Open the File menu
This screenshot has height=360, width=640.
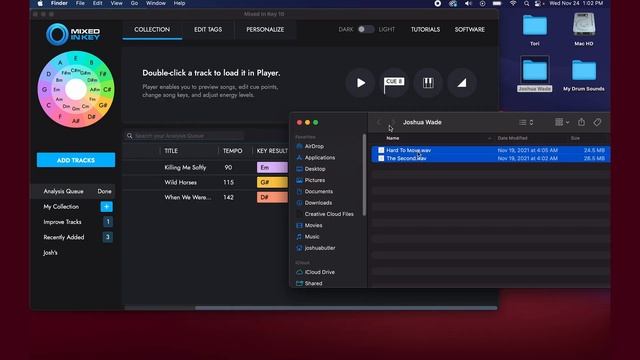coord(80,3)
